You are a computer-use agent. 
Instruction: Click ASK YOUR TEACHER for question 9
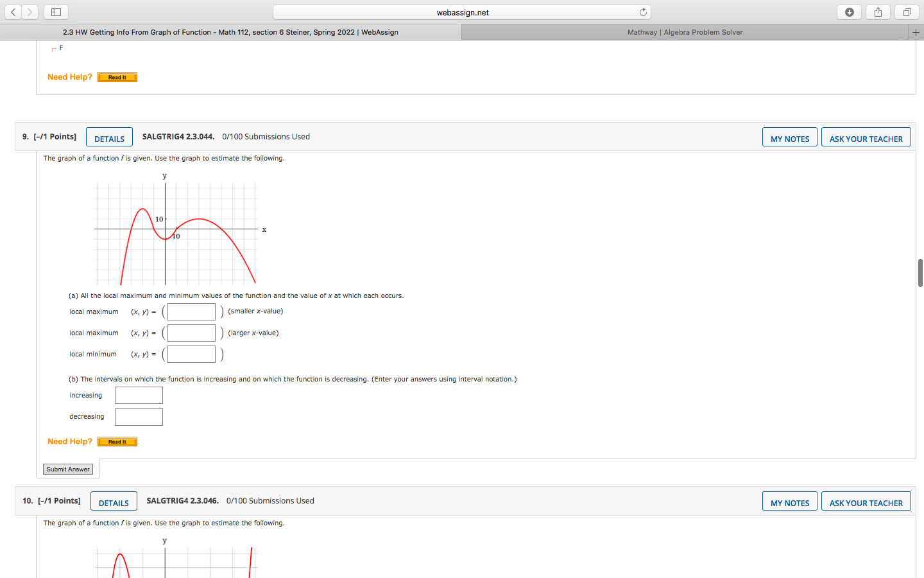click(866, 136)
